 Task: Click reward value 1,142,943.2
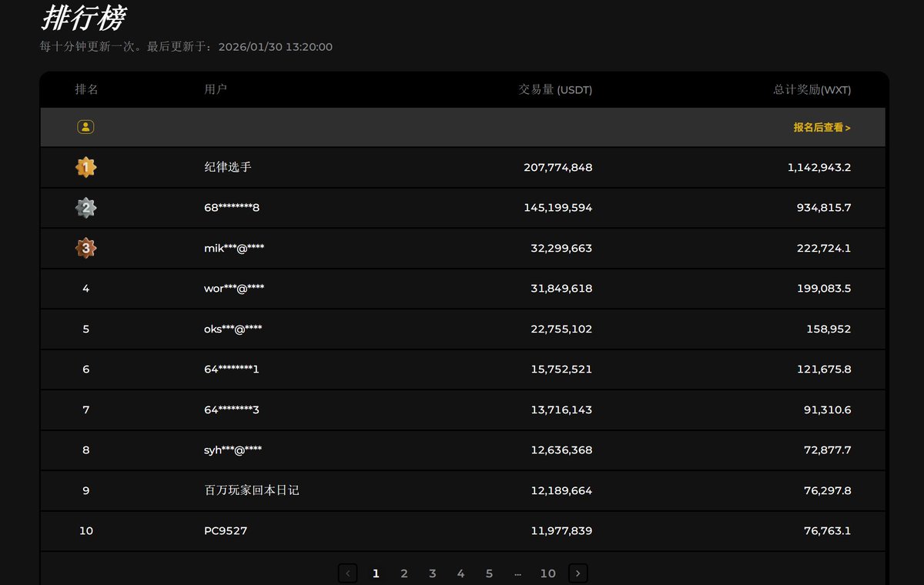tap(819, 167)
